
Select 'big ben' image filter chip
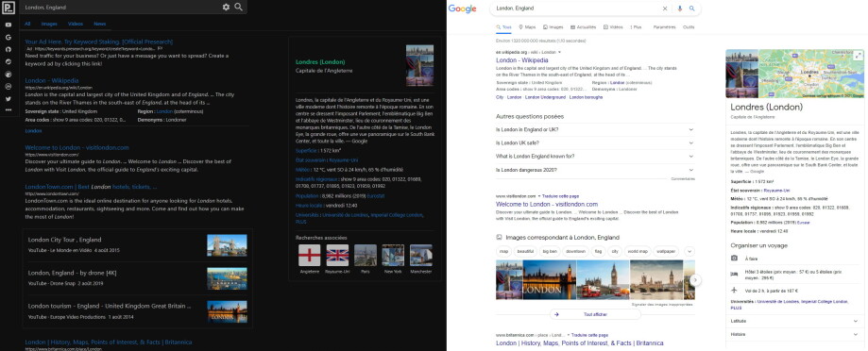click(x=550, y=252)
